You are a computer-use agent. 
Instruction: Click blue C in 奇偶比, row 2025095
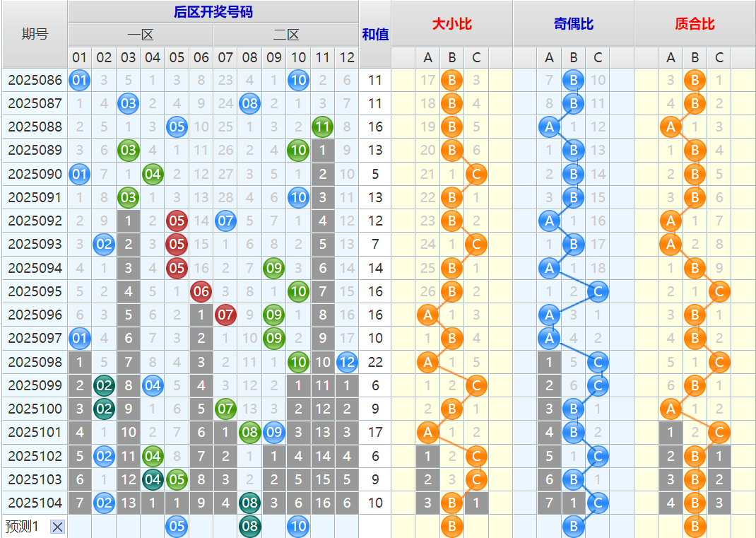[598, 291]
